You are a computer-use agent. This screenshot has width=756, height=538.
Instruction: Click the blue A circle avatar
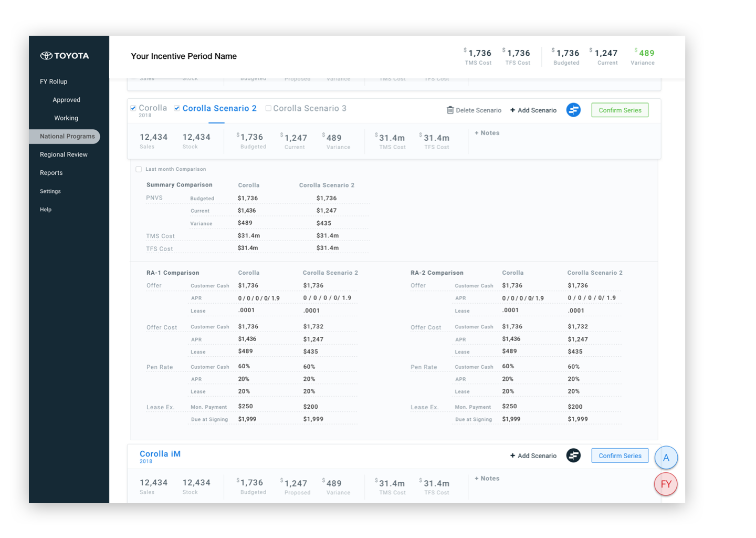(x=666, y=458)
